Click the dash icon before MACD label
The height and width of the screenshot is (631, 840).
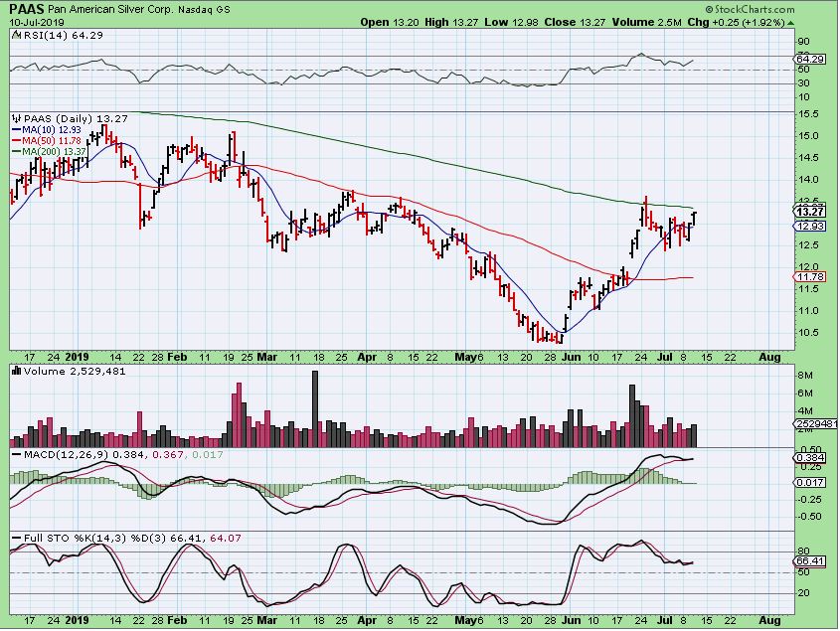pyautogui.click(x=17, y=455)
